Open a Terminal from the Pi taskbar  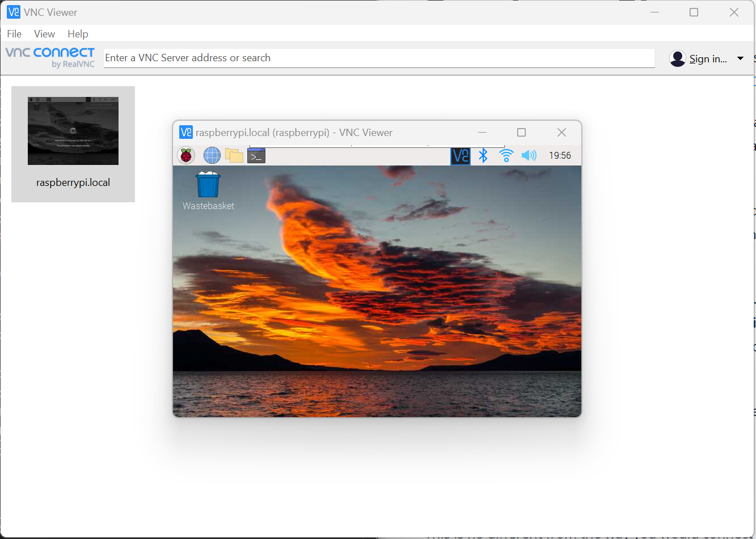[x=256, y=155]
